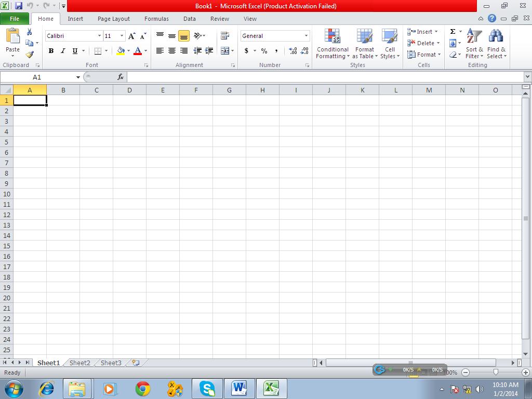Viewport: 532px width, 399px height.
Task: Click the Insert Function fx button
Action: point(121,77)
